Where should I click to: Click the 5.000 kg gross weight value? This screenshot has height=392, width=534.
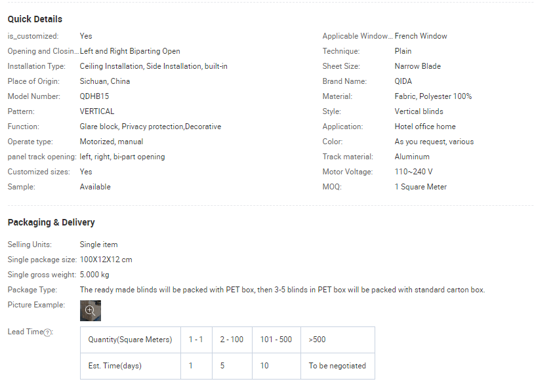point(94,275)
